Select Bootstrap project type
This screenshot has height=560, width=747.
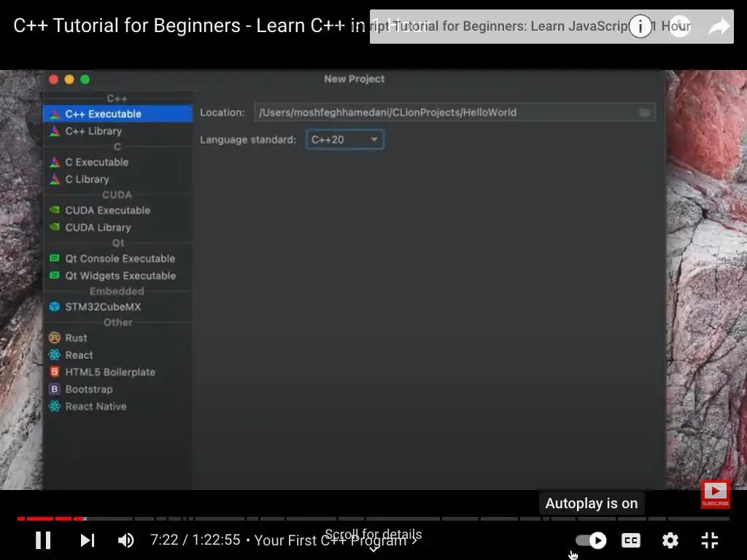coord(117,389)
